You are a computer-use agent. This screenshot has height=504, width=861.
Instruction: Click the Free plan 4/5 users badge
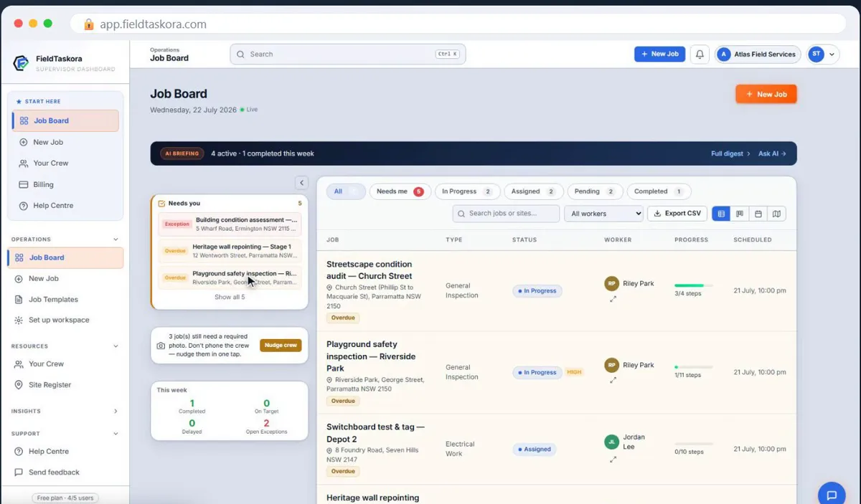65,498
